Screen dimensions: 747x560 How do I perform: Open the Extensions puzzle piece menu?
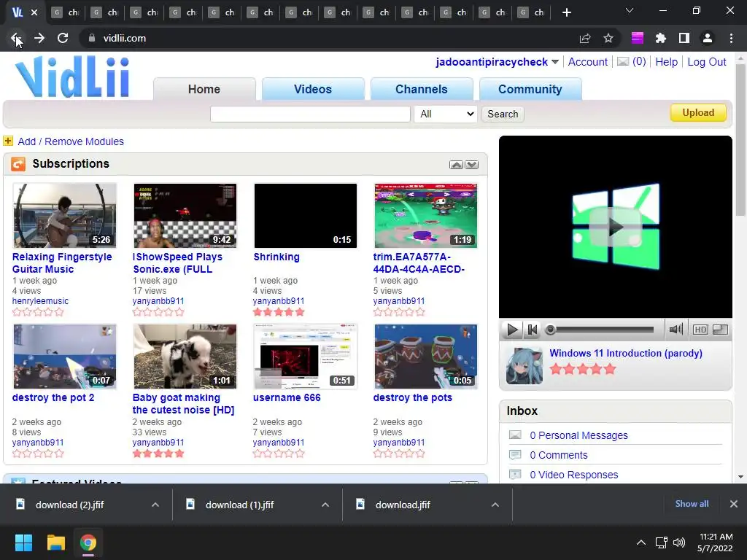pos(661,38)
